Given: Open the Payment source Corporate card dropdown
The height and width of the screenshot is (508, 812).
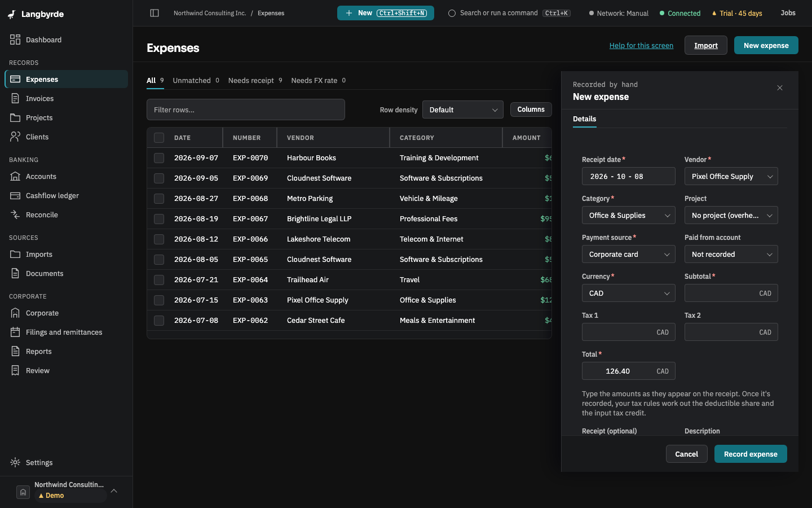Looking at the screenshot, I should 629,254.
